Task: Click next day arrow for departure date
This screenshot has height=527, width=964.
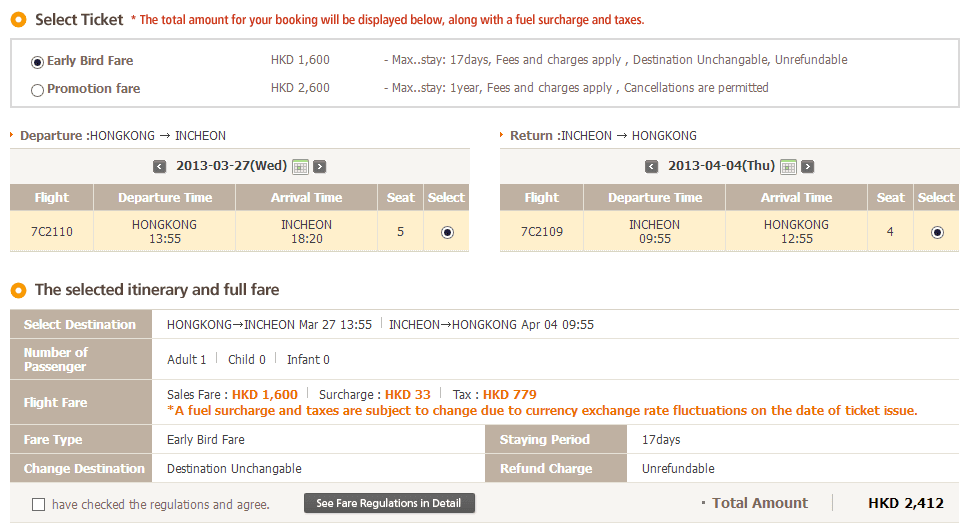Action: click(x=320, y=167)
